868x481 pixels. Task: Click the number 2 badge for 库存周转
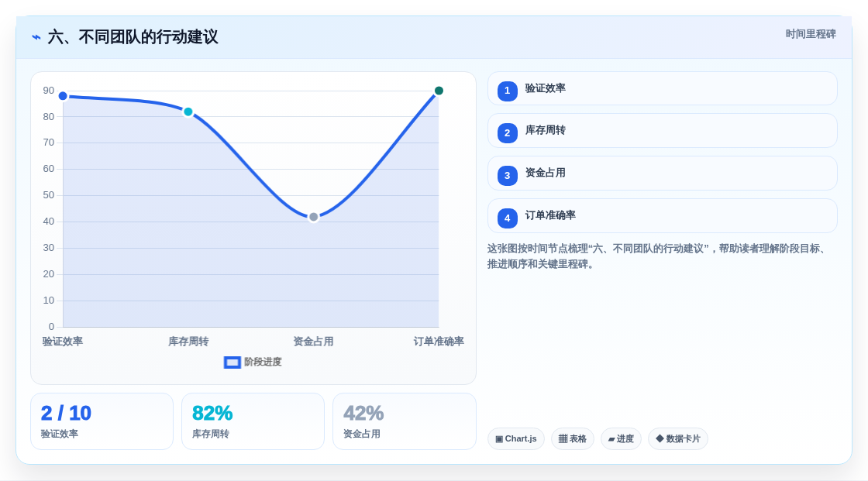click(x=507, y=133)
